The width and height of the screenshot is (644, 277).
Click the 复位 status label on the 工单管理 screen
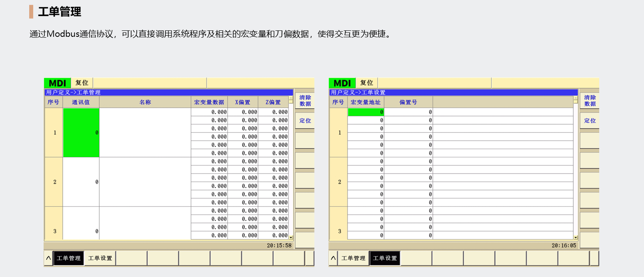click(82, 83)
